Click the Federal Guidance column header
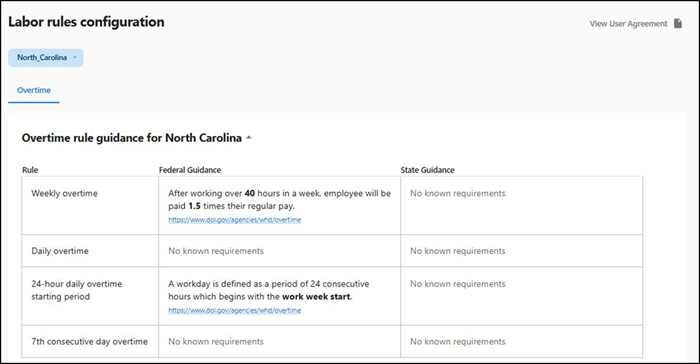The height and width of the screenshot is (364, 700). (x=190, y=170)
